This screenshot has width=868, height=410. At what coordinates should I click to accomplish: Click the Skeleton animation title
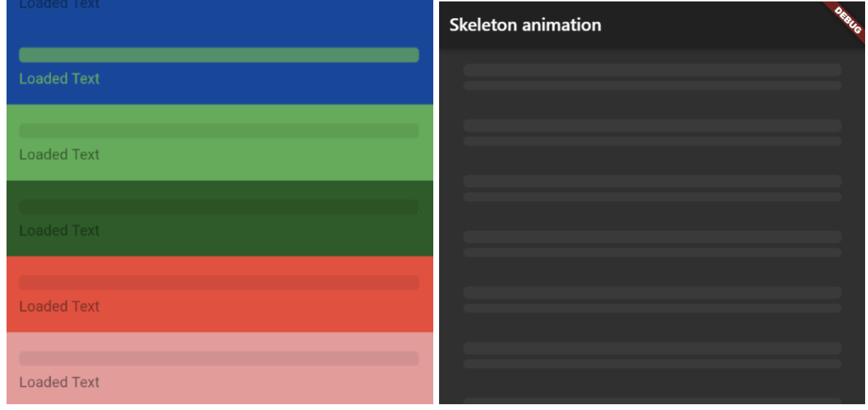point(525,25)
